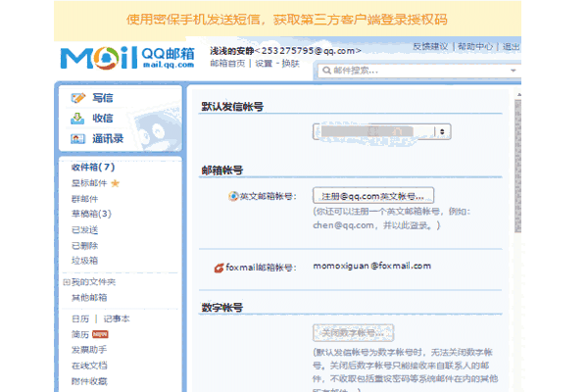Open 已发送 sent folder
588x392 pixels.
point(84,230)
